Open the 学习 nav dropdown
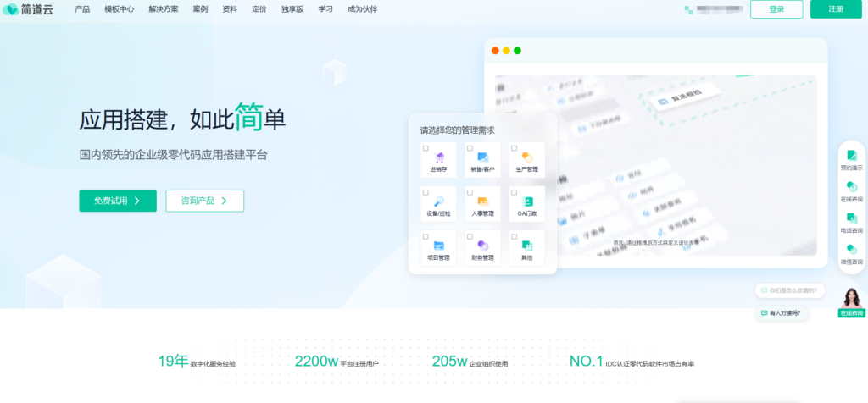The height and width of the screenshot is (403, 868). [325, 9]
